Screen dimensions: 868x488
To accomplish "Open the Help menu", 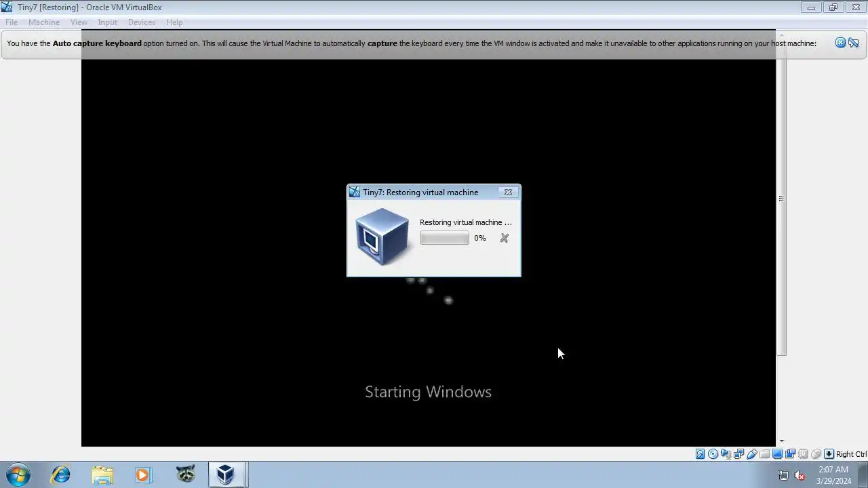I will click(x=174, y=22).
